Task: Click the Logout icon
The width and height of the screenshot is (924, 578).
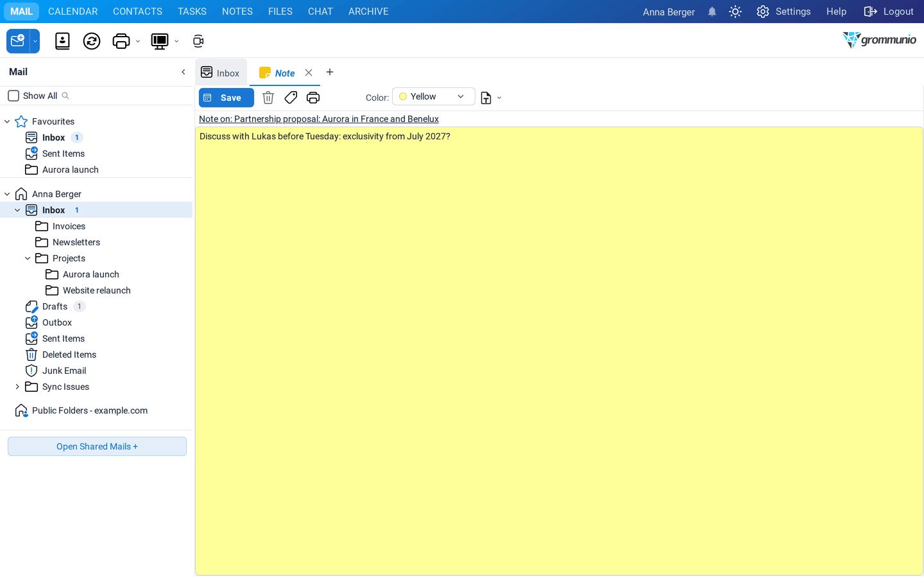Action: (x=870, y=12)
